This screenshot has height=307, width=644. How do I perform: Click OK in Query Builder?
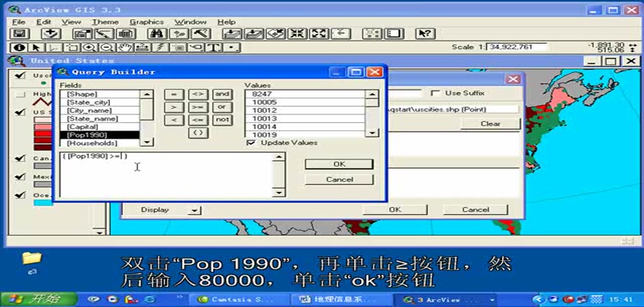pyautogui.click(x=339, y=164)
